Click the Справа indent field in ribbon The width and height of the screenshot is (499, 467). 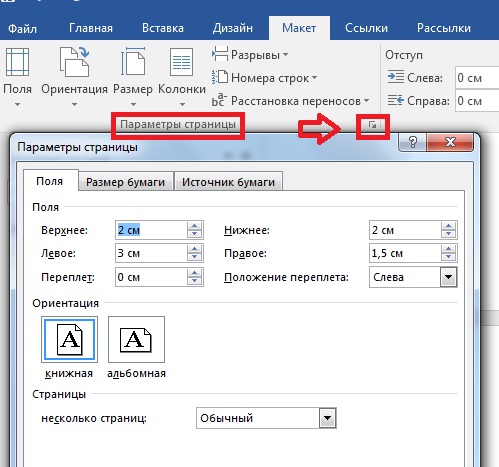click(477, 101)
